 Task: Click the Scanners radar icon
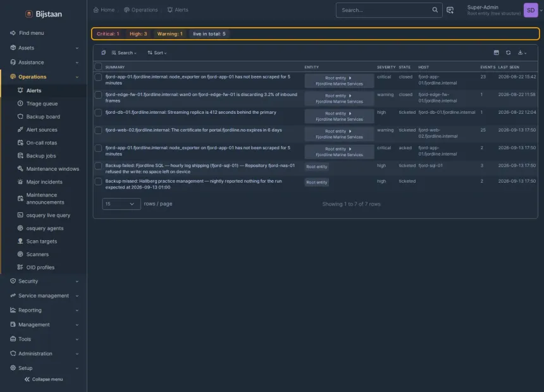click(20, 254)
